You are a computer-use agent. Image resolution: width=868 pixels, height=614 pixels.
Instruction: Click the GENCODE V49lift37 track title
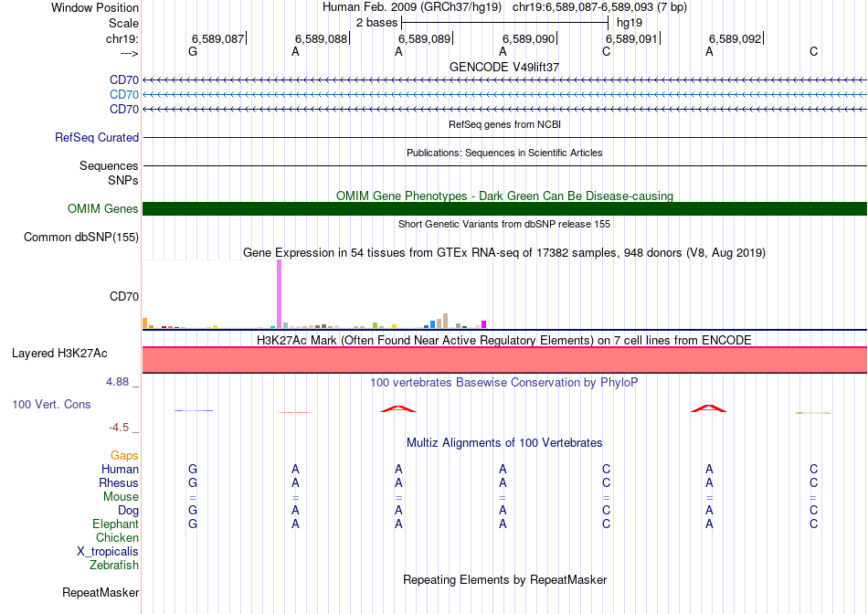click(504, 67)
